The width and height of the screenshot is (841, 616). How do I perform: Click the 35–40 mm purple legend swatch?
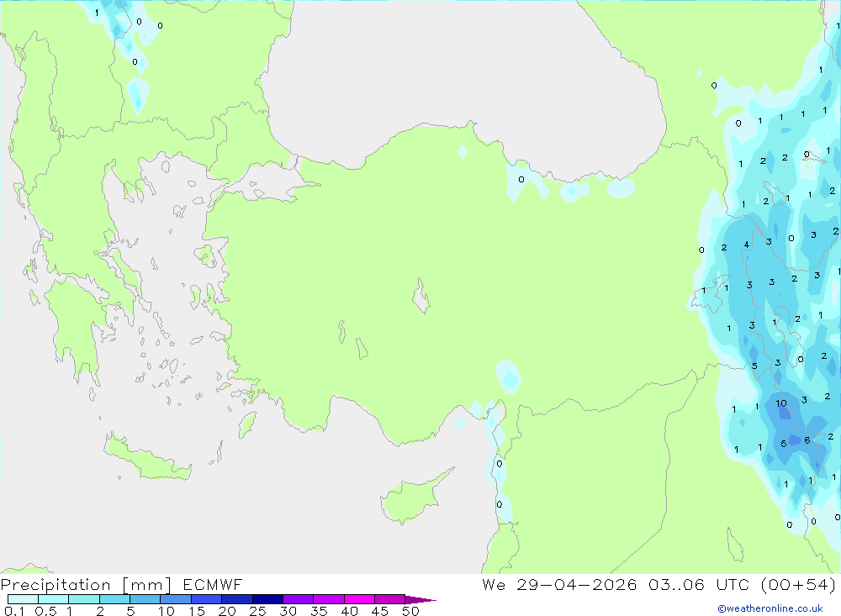(x=328, y=599)
